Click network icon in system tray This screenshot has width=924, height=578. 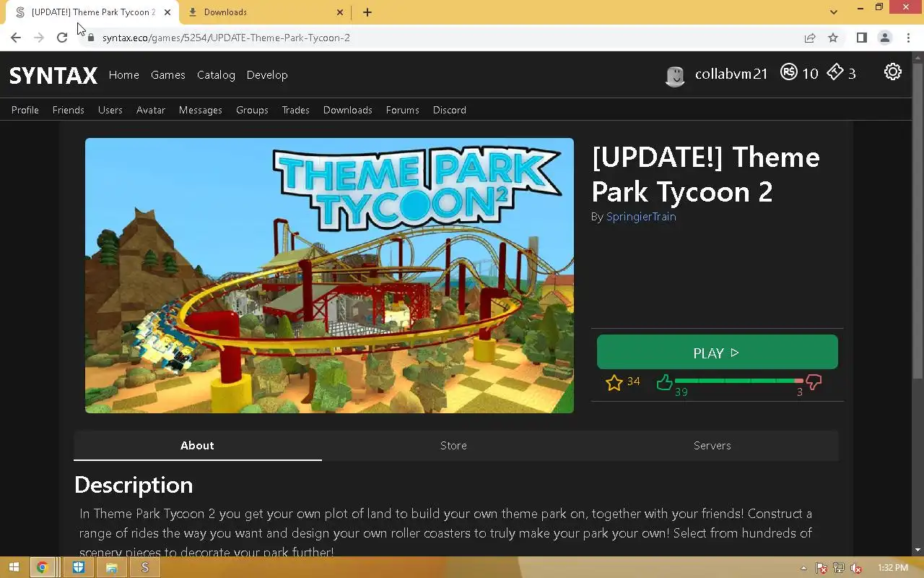click(x=839, y=569)
